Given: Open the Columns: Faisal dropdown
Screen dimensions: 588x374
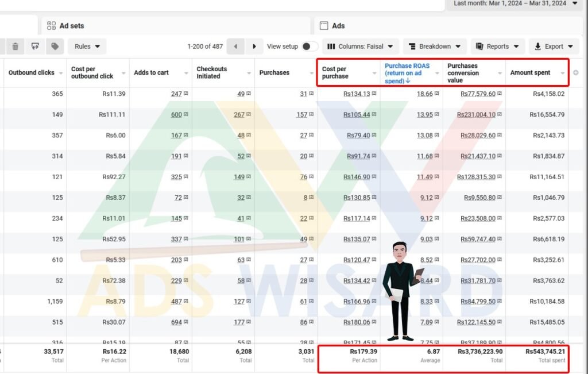Looking at the screenshot, I should click(x=361, y=46).
